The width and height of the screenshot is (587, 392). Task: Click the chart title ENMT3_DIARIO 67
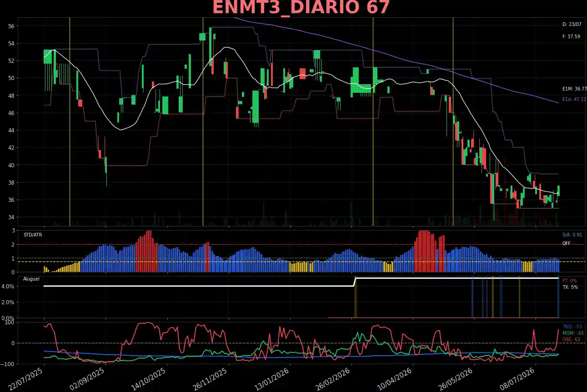coord(301,8)
